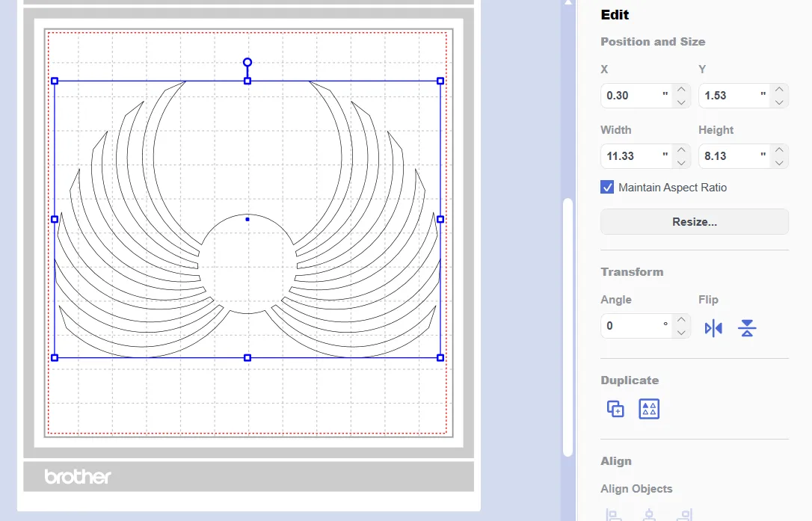This screenshot has height=521, width=812.
Task: Toggle the Maintain Aspect Ratio checkbox
Action: pos(607,188)
